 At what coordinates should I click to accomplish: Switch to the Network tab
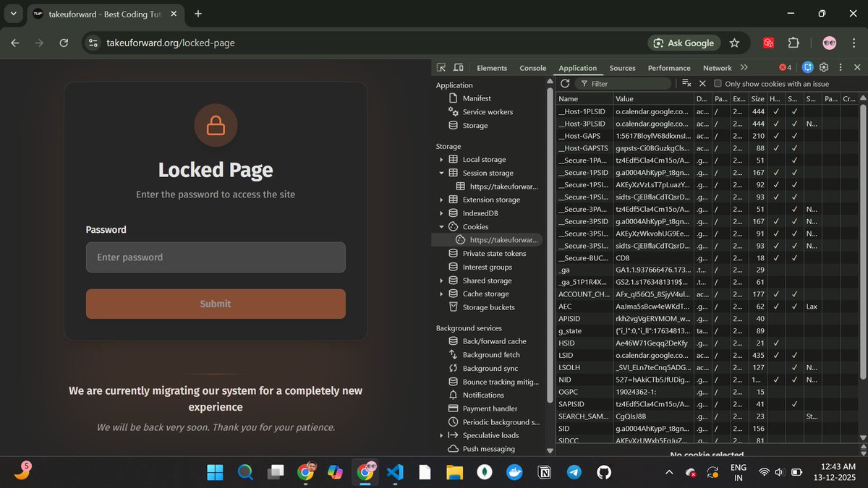tap(718, 68)
